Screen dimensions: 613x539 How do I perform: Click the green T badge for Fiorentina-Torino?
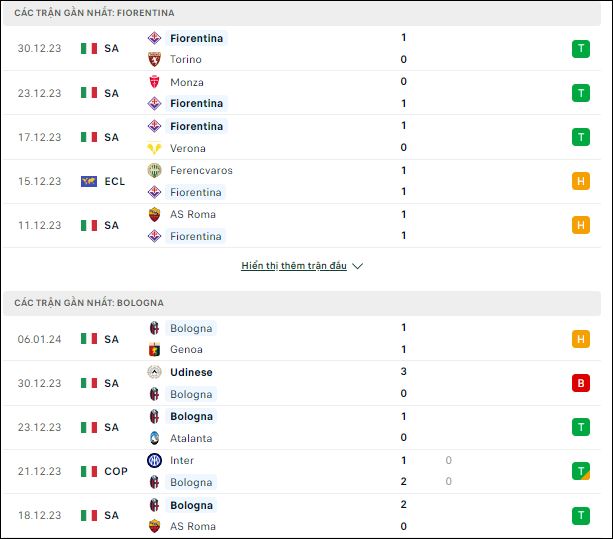pyautogui.click(x=581, y=49)
